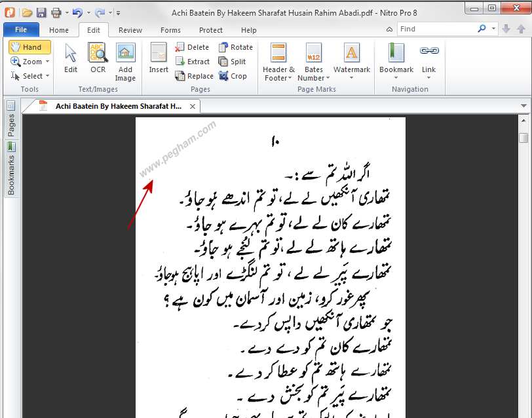Switch to the Review ribbon tab
Viewport: 532px width, 418px height.
[x=130, y=30]
